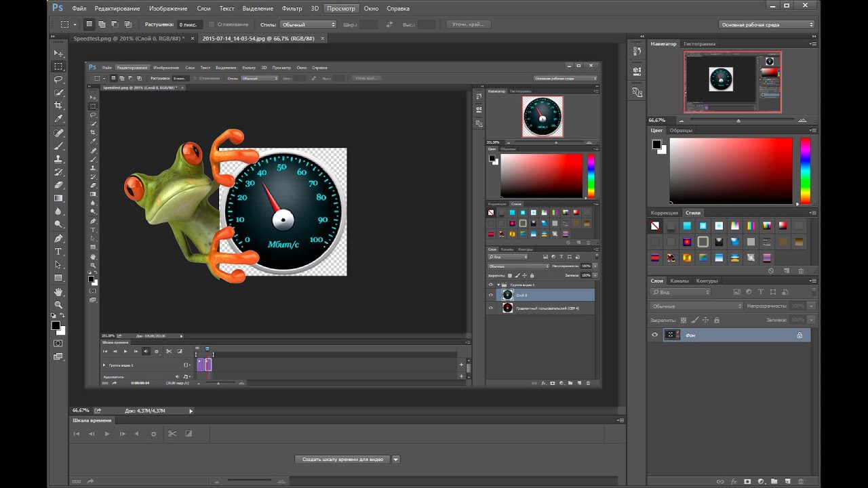The image size is (868, 488).
Task: Click the Создать шкалу времени для видео button
Action: coord(342,460)
